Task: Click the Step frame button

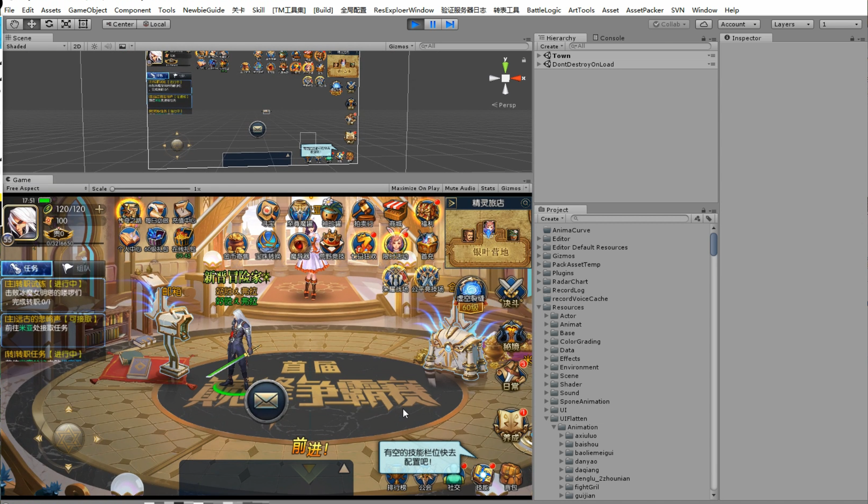Action: pyautogui.click(x=450, y=24)
